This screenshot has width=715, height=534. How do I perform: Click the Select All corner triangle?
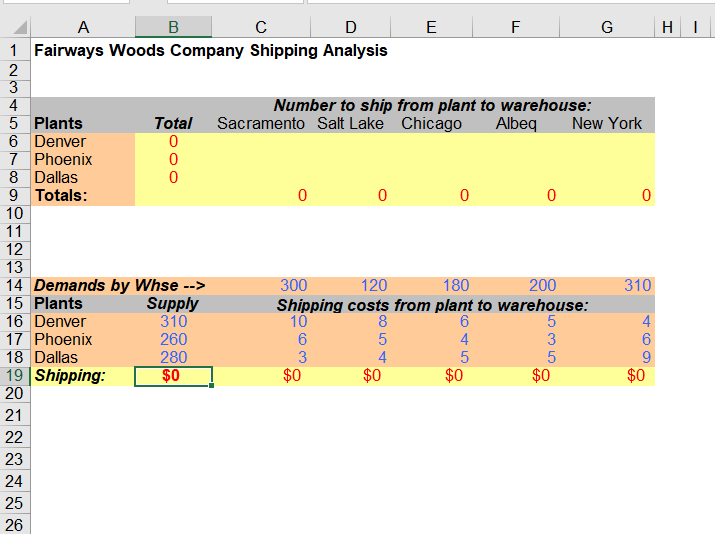coord(20,27)
